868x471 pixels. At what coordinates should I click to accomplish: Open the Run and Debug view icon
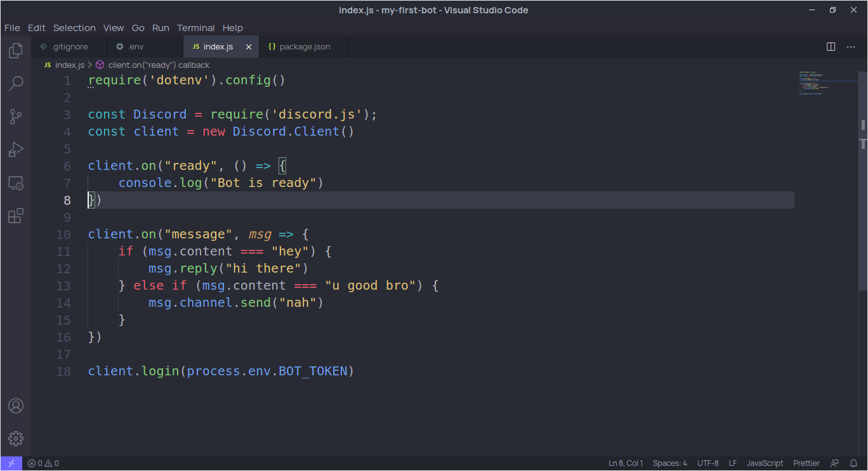pyautogui.click(x=16, y=150)
